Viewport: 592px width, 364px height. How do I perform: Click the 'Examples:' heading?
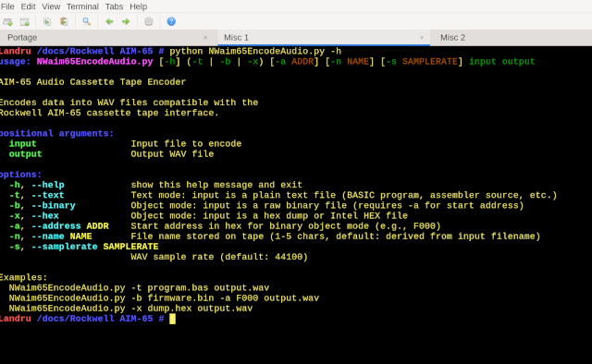23,277
